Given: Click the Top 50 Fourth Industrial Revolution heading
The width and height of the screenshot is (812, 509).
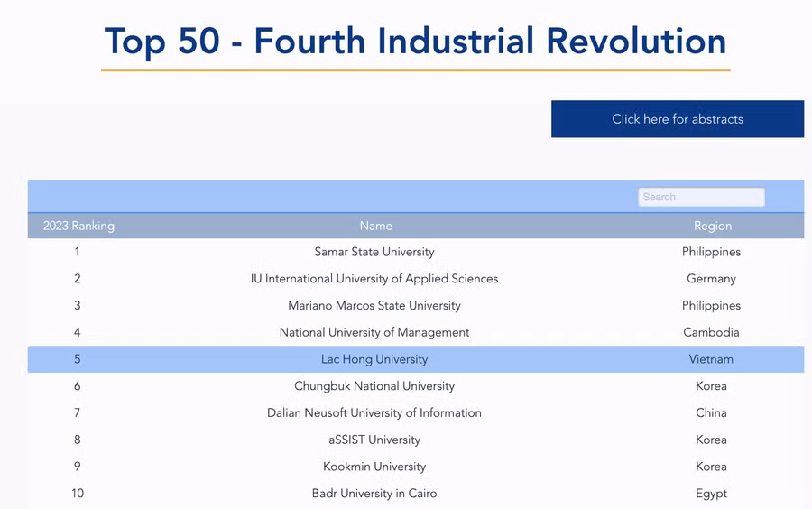Looking at the screenshot, I should tap(415, 42).
